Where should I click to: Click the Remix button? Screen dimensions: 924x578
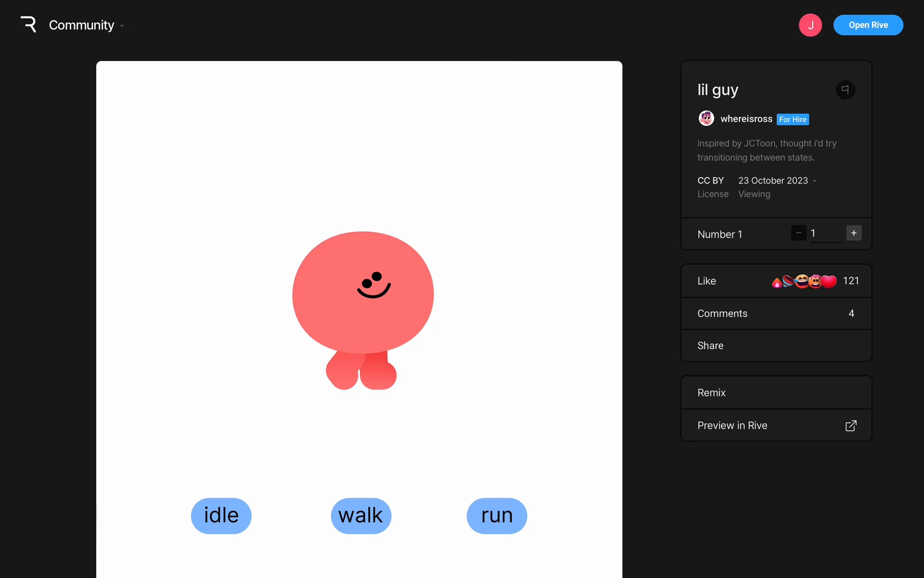776,393
